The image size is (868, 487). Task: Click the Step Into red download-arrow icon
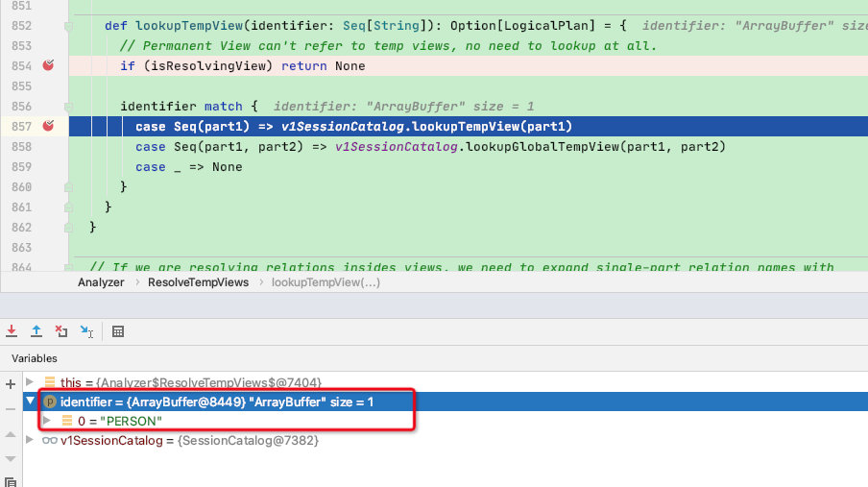coord(12,331)
